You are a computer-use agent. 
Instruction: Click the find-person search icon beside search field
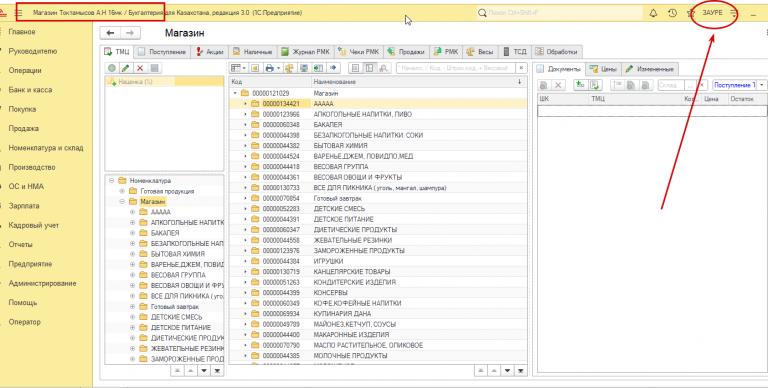(x=384, y=68)
